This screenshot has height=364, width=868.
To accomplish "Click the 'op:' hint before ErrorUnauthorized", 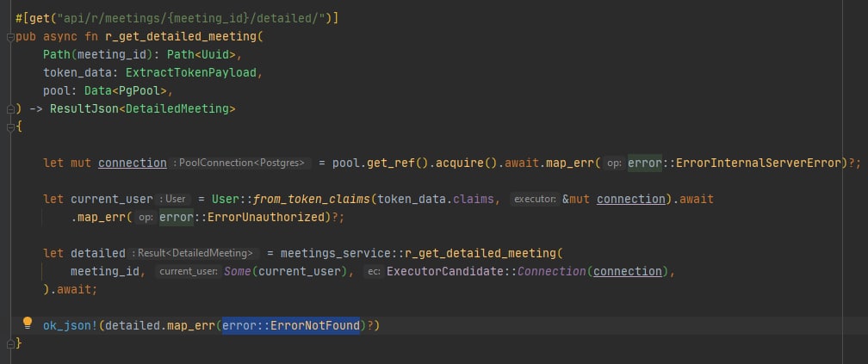I will click(146, 218).
